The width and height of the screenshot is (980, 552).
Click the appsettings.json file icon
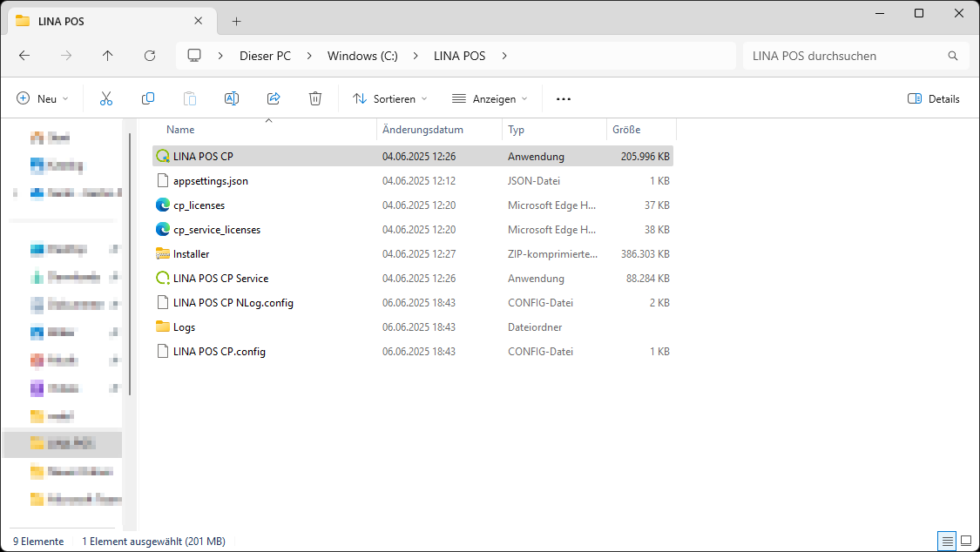163,180
